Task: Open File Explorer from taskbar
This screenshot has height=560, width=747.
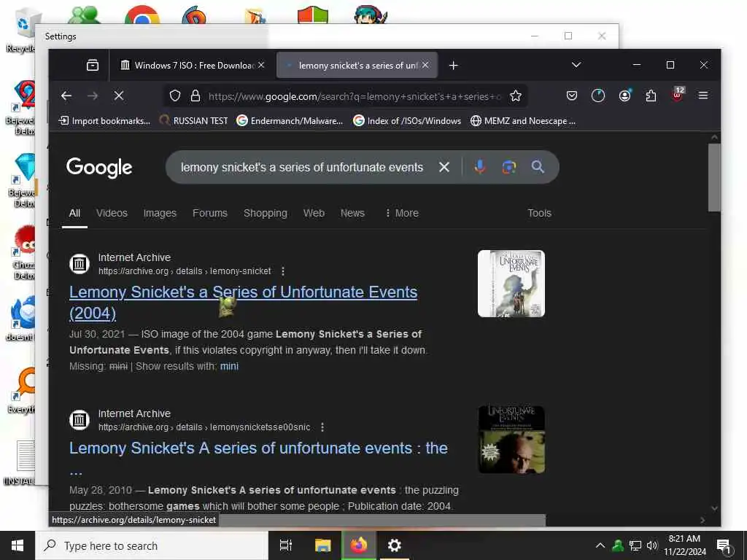Action: click(322, 545)
